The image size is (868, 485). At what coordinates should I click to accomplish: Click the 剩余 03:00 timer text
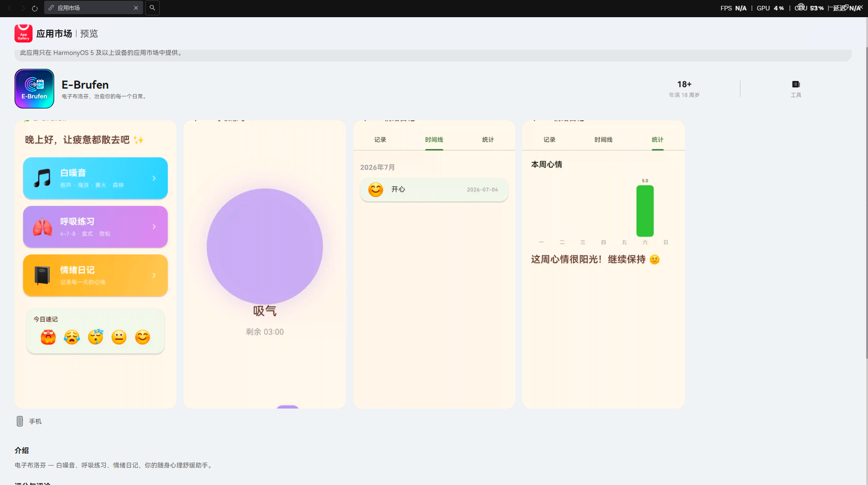(265, 332)
